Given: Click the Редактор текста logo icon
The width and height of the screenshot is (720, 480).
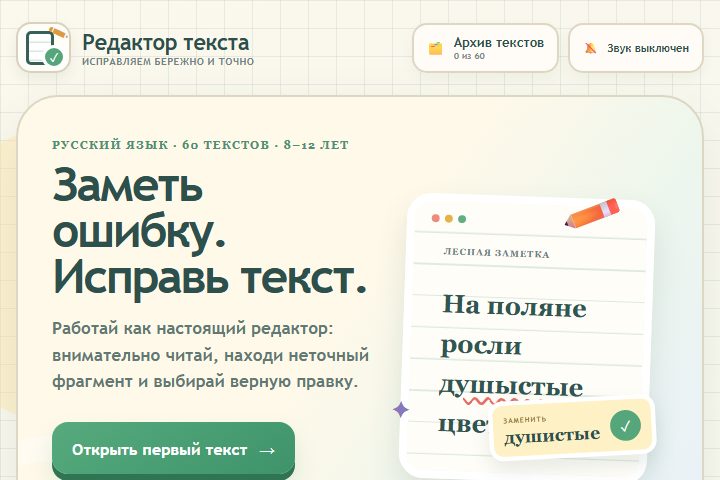Looking at the screenshot, I should click(44, 47).
